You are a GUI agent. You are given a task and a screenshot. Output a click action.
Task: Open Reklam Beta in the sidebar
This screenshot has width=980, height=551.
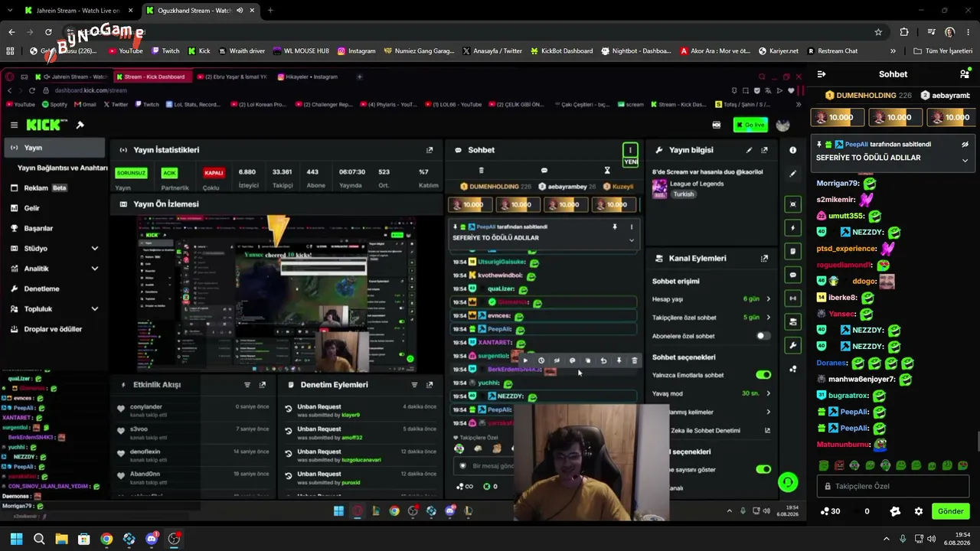(x=55, y=187)
